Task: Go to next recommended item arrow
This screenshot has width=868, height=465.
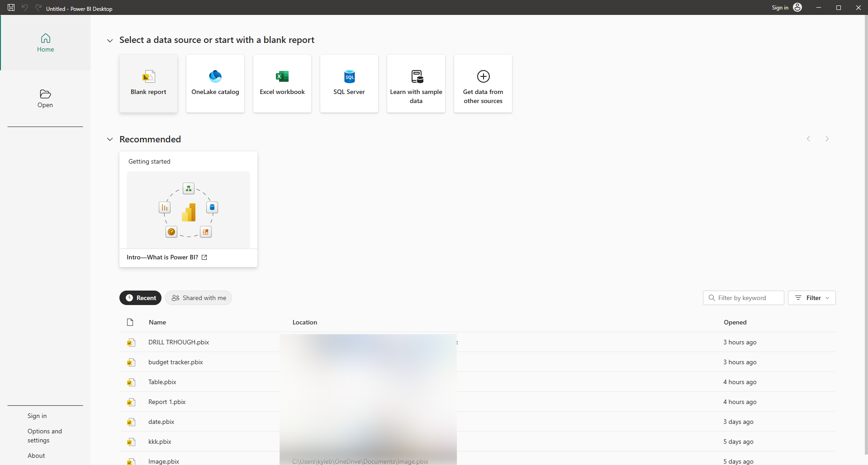Action: click(x=827, y=139)
